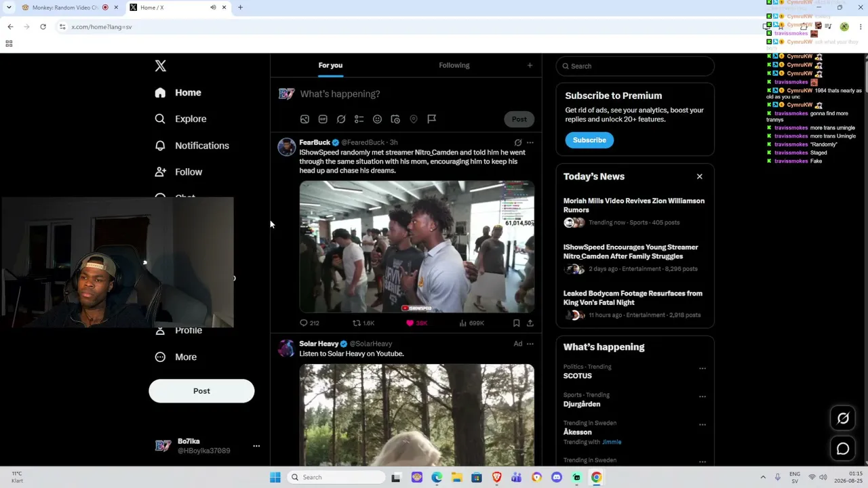The image size is (868, 488).
Task: Open the Windows Start menu
Action: click(x=275, y=477)
